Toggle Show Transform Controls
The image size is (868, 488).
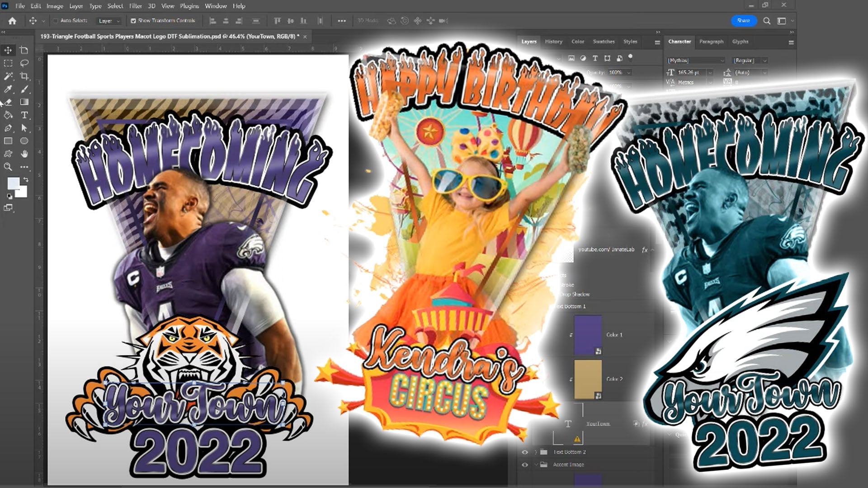click(132, 21)
